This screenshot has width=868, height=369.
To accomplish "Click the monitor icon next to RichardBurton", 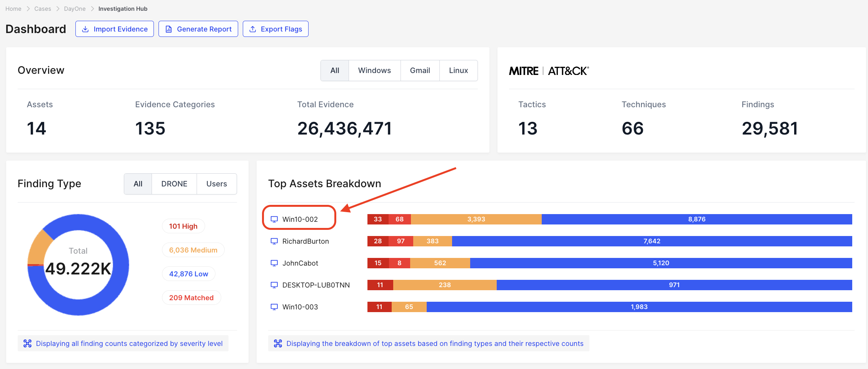I will click(274, 241).
